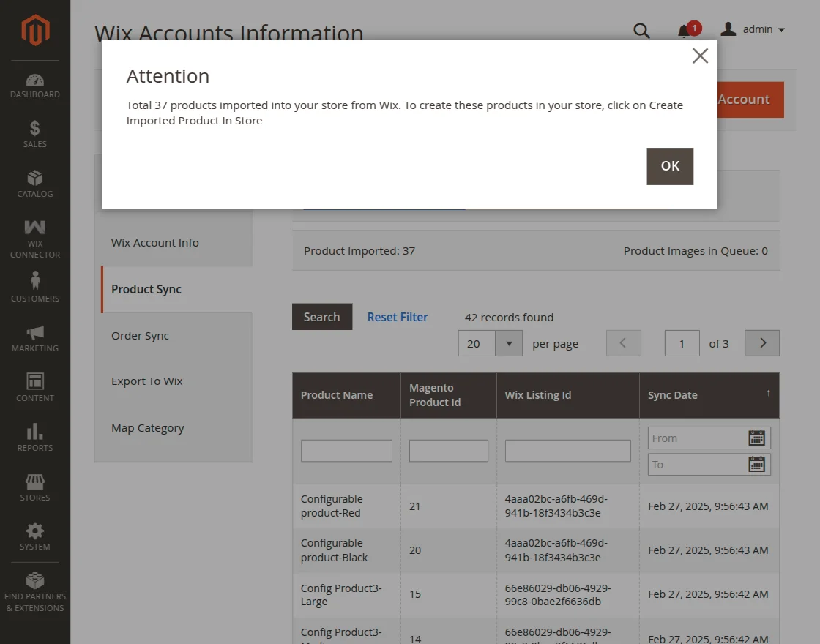Viewport: 820px width, 644px height.
Task: Open the Customers sidebar menu
Action: point(35,287)
